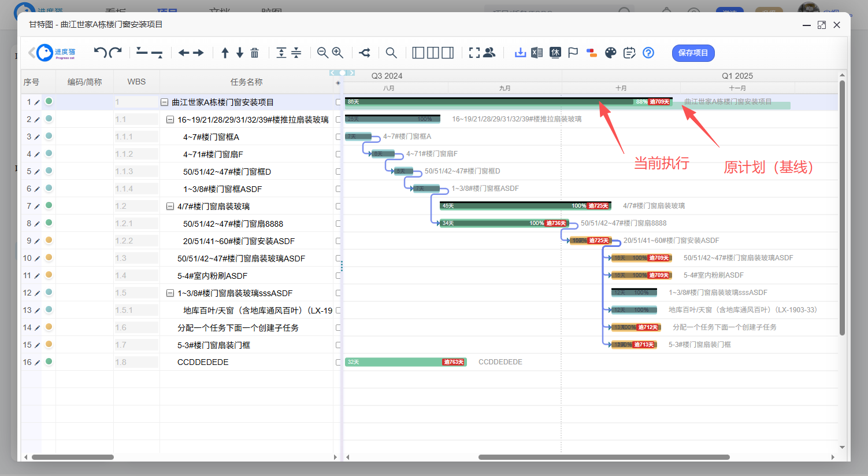Collapse the 16~19/21/28/29/31/32/39#楼推拉扇装玻璃 group
The width and height of the screenshot is (868, 476).
[170, 120]
